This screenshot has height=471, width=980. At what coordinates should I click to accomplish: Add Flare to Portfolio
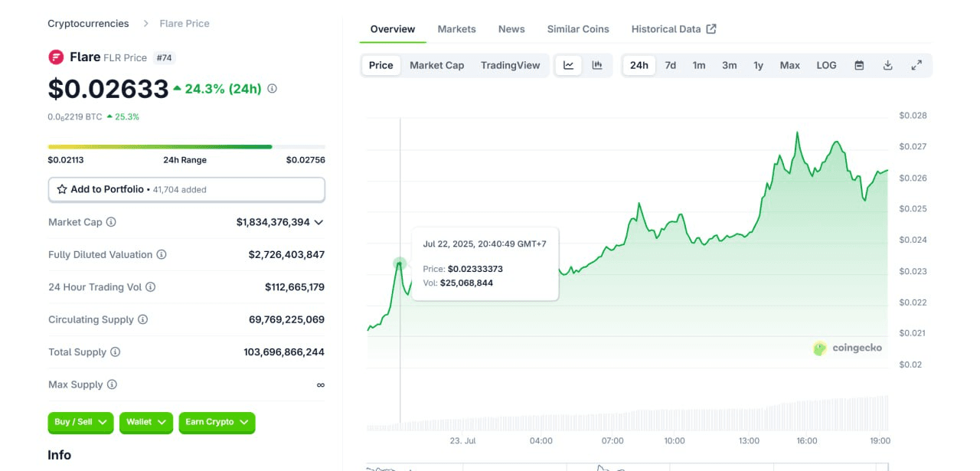tap(187, 189)
